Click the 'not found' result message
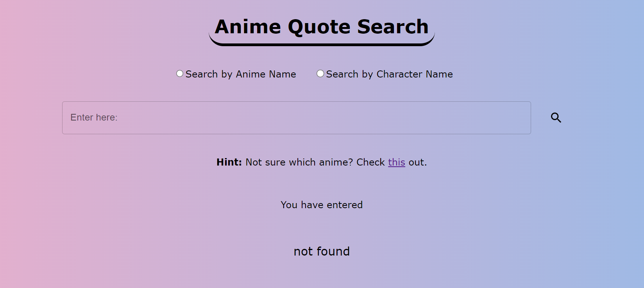Image resolution: width=644 pixels, height=288 pixels. pyautogui.click(x=322, y=251)
